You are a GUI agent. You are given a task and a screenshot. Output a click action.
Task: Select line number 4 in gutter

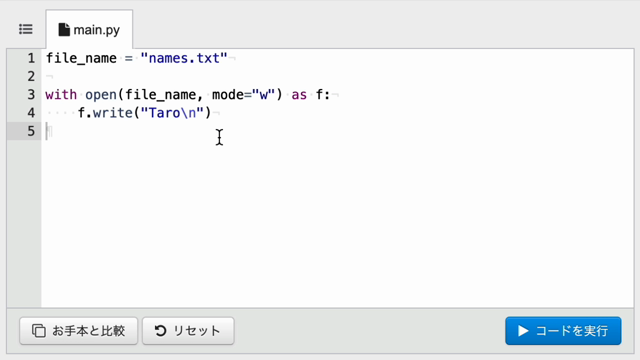[31, 113]
